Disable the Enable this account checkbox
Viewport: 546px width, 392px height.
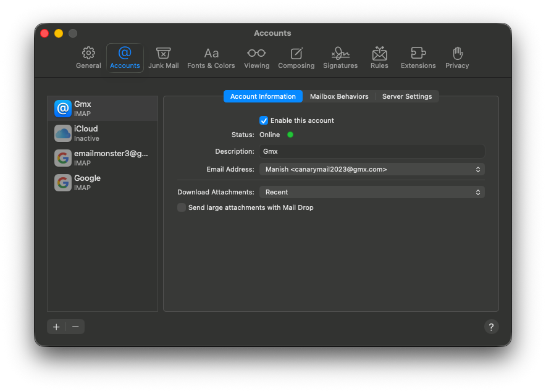point(264,120)
